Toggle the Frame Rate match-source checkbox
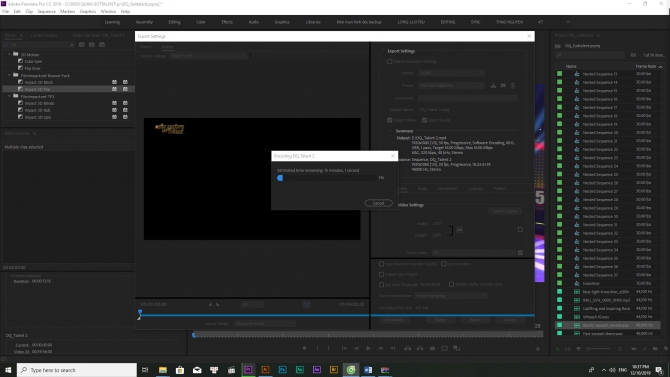Viewport: 670px width, 377px height. [520, 253]
